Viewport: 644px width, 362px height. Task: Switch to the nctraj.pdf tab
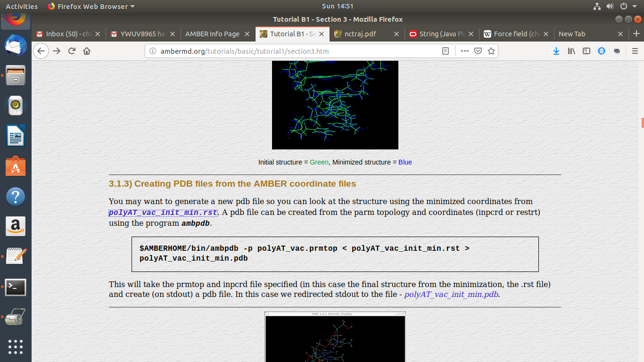click(x=360, y=34)
